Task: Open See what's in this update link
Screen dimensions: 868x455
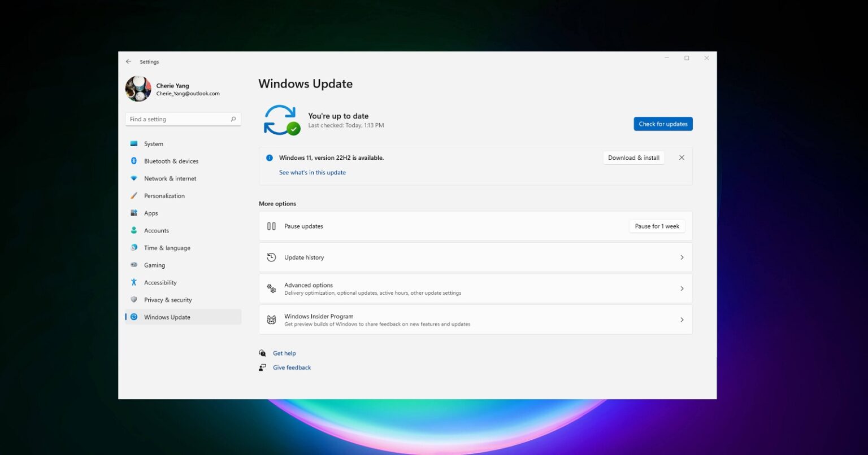Action: pos(312,172)
